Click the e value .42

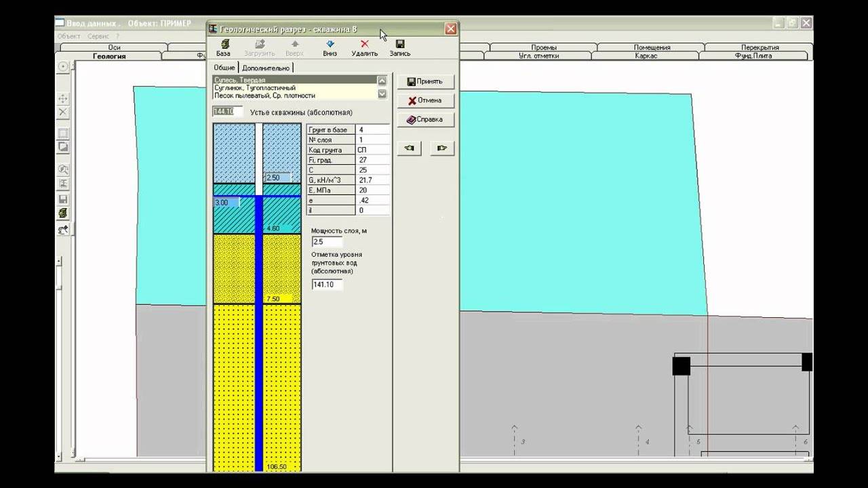pos(372,201)
